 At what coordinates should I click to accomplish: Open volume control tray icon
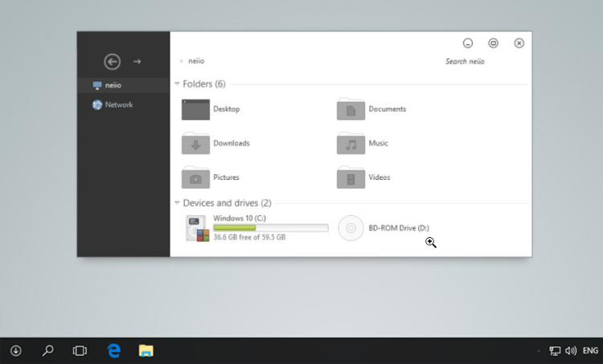click(571, 350)
